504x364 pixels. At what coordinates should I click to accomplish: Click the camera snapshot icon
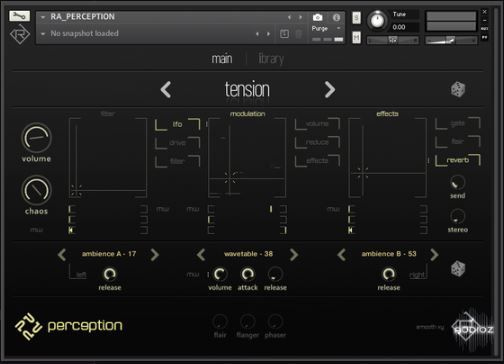click(x=318, y=17)
